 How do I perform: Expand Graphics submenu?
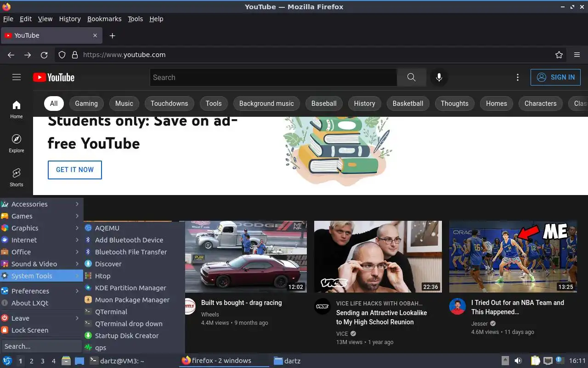tap(41, 228)
